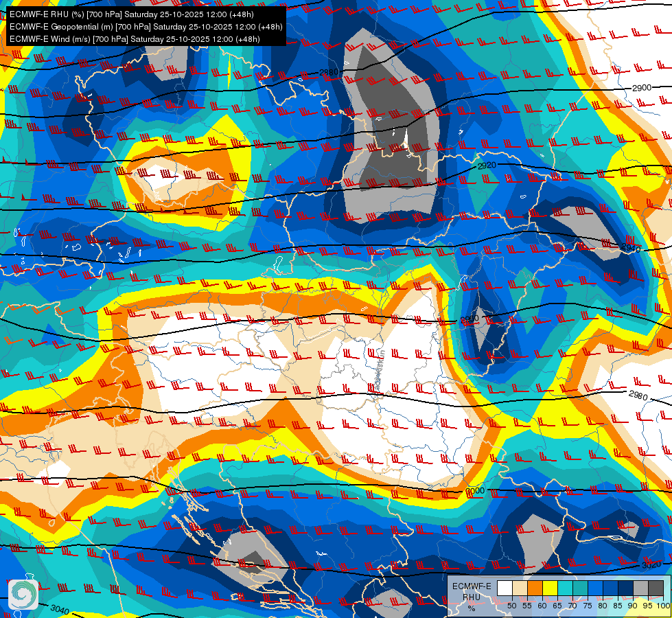Click the 3020 contour label
This screenshot has width=672, height=618.
coord(651,565)
